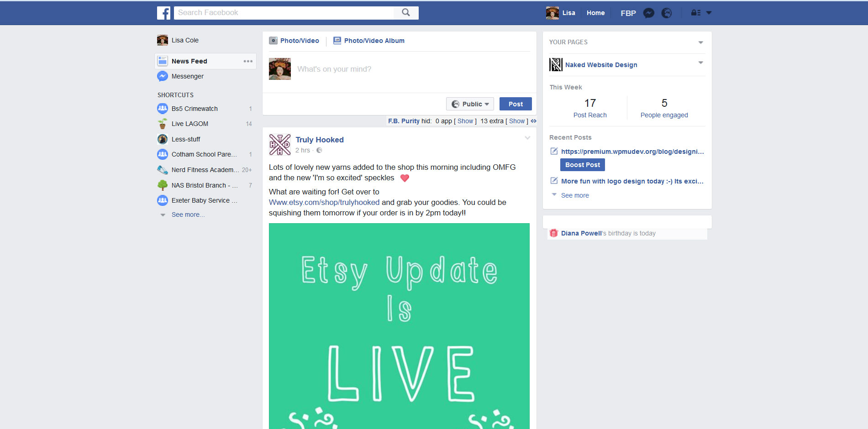
Task: Click the '2 hrs' post timestamp
Action: (x=303, y=150)
